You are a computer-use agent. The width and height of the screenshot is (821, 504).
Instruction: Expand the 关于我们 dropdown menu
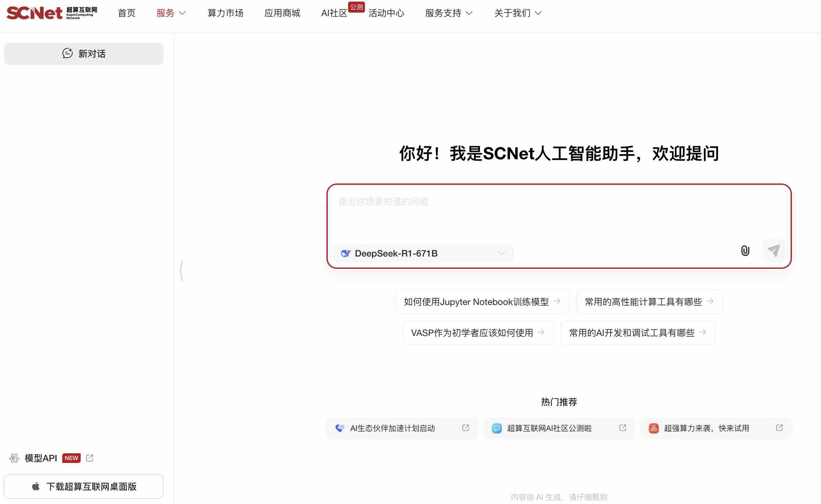[x=518, y=13]
